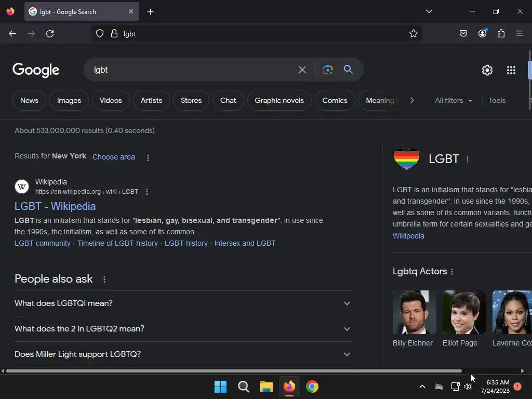Open the Google apps grid icon
Screen dimensions: 532x399
pos(511,70)
